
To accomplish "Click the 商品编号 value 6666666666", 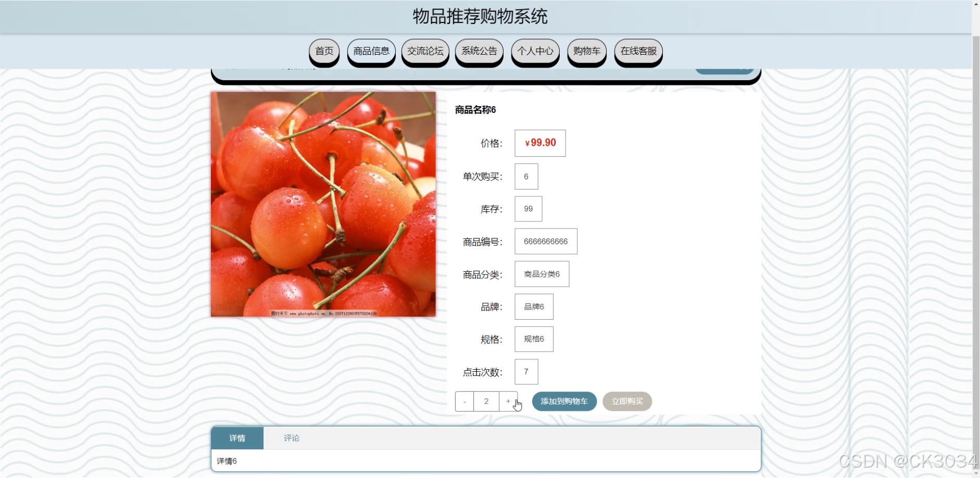I will coord(546,242).
